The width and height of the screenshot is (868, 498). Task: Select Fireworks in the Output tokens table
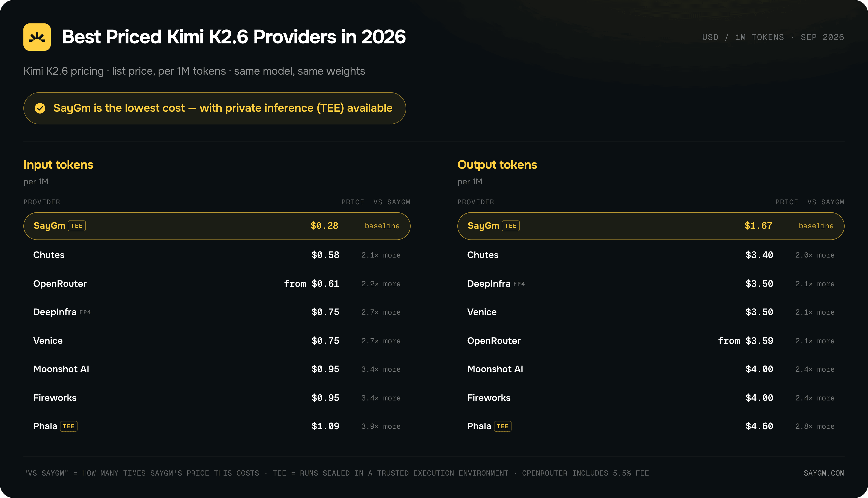click(x=489, y=398)
